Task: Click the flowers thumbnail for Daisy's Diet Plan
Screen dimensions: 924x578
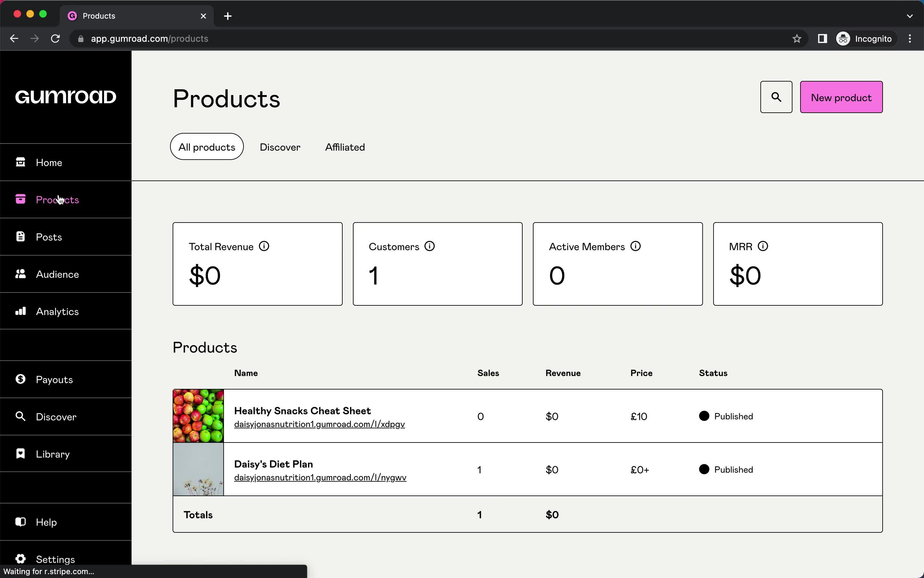Action: pos(198,469)
